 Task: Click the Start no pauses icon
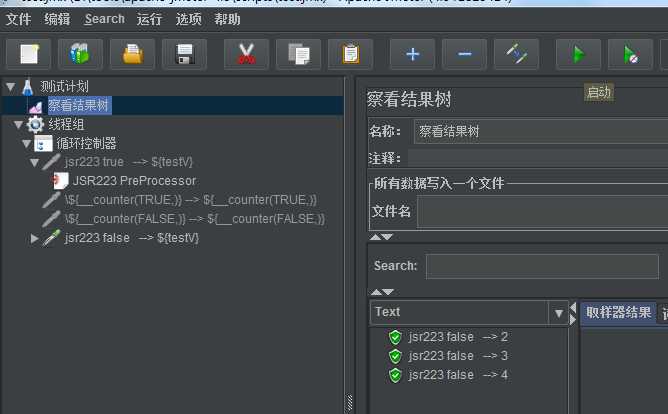[631, 55]
